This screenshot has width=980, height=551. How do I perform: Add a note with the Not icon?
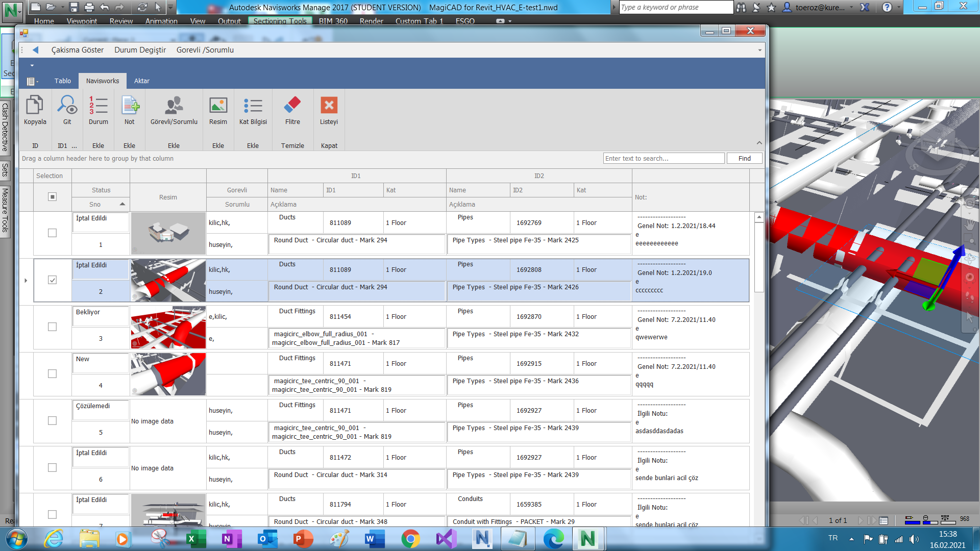(x=130, y=106)
